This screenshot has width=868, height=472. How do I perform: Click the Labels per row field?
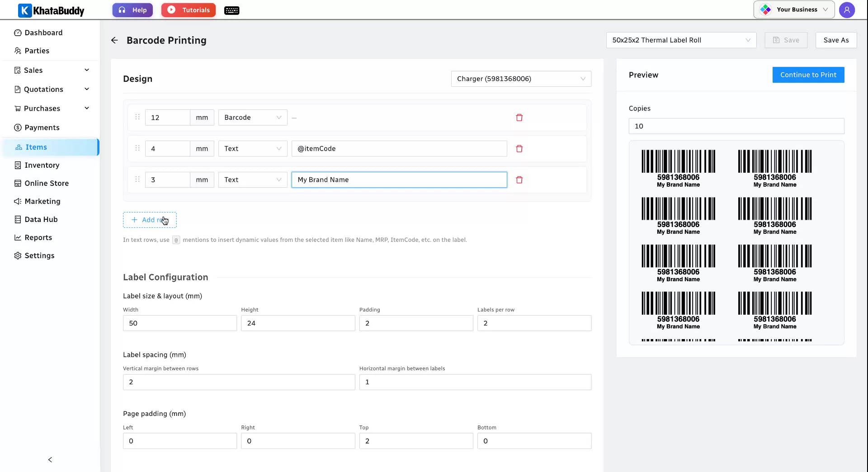(534, 323)
